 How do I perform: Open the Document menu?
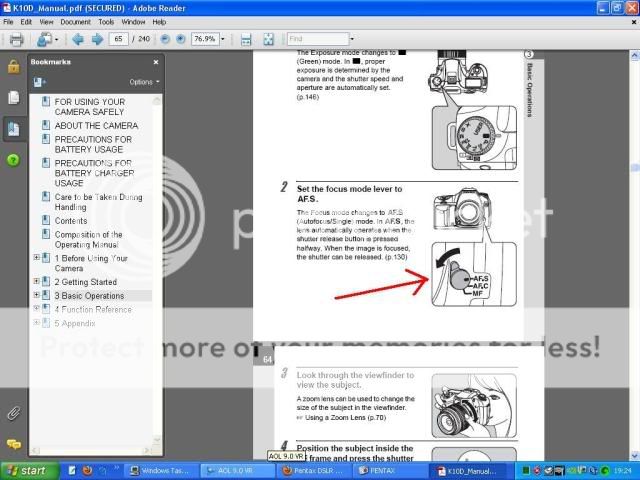(x=75, y=21)
